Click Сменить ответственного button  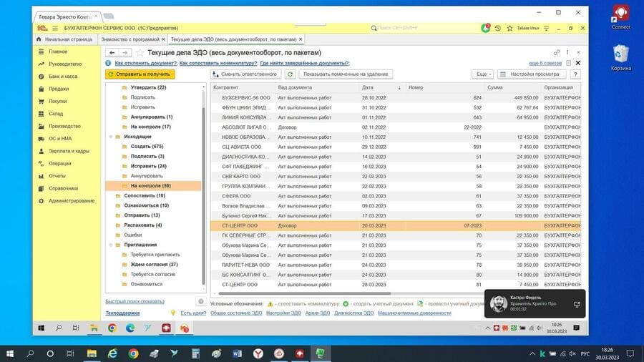(x=246, y=74)
